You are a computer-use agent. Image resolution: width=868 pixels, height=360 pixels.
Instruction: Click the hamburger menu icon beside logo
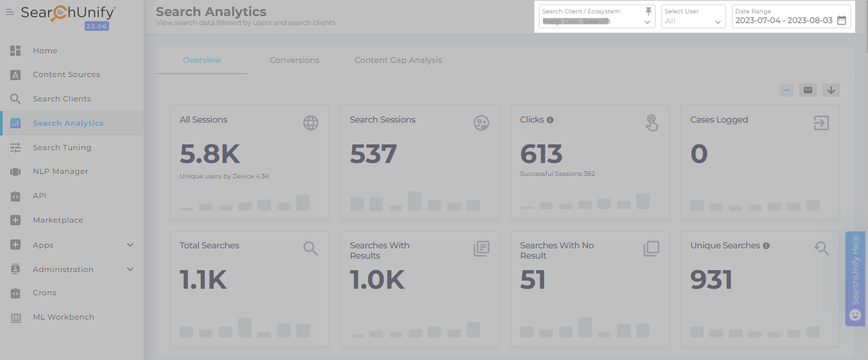point(10,12)
